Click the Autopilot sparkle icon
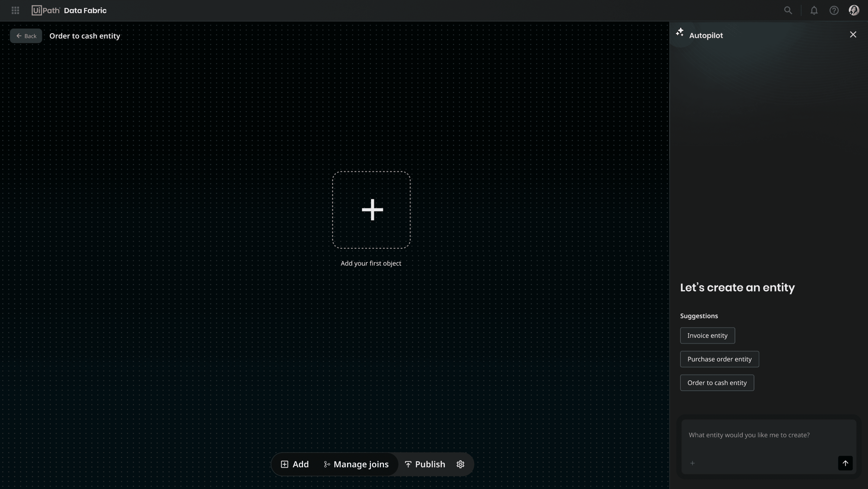Viewport: 868px width, 489px height. 680,33
